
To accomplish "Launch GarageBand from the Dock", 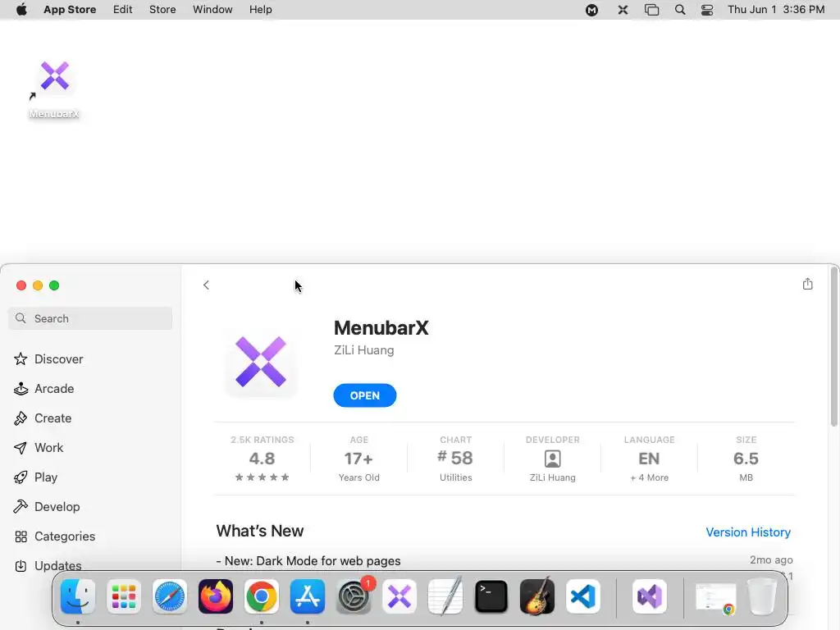I will point(537,596).
